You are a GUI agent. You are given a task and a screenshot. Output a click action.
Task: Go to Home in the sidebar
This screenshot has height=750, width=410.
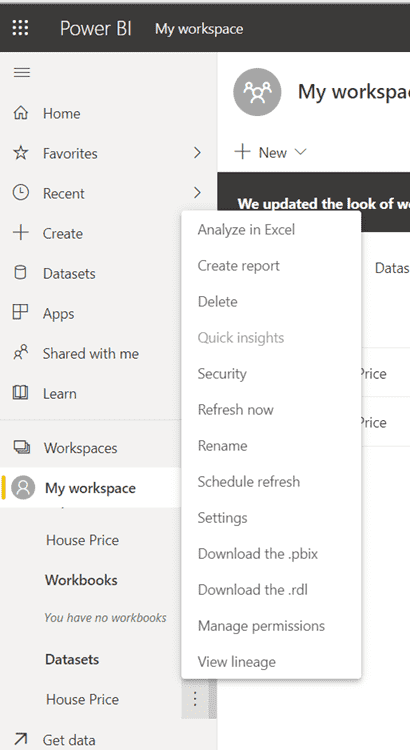point(62,113)
